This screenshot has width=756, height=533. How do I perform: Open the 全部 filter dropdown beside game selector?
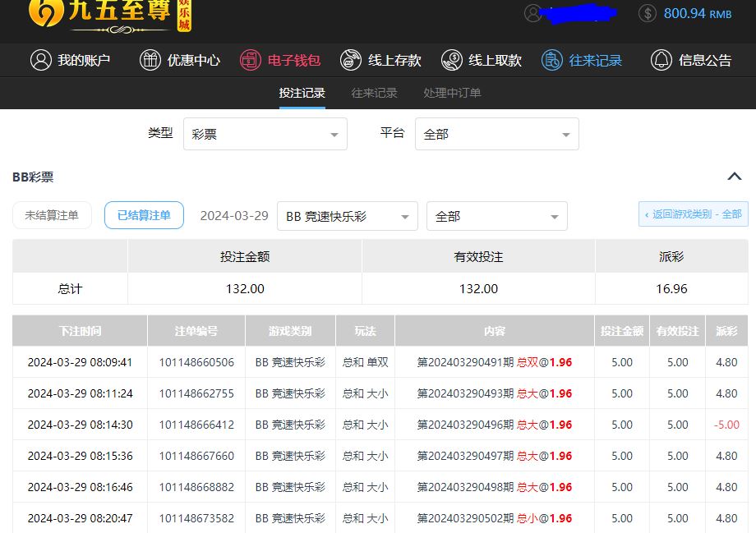(x=497, y=216)
